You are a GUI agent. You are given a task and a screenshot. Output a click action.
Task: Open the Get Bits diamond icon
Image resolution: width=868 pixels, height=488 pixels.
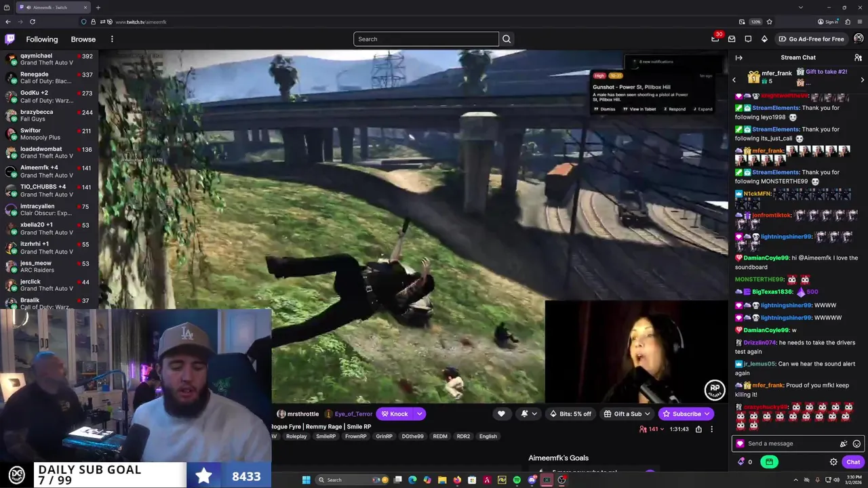click(x=764, y=39)
